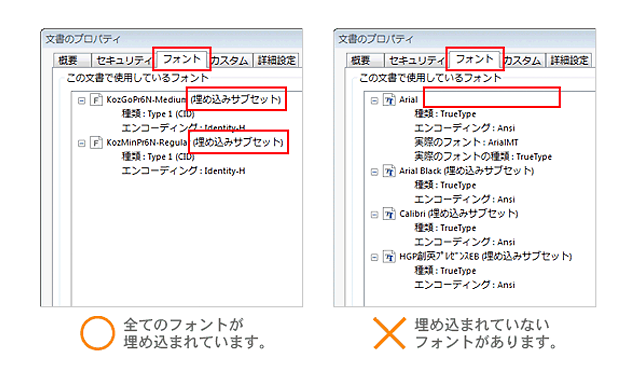635x374 pixels.
Task: Collapse the KozGoPr6N-Medium font entry
Action: [x=81, y=100]
